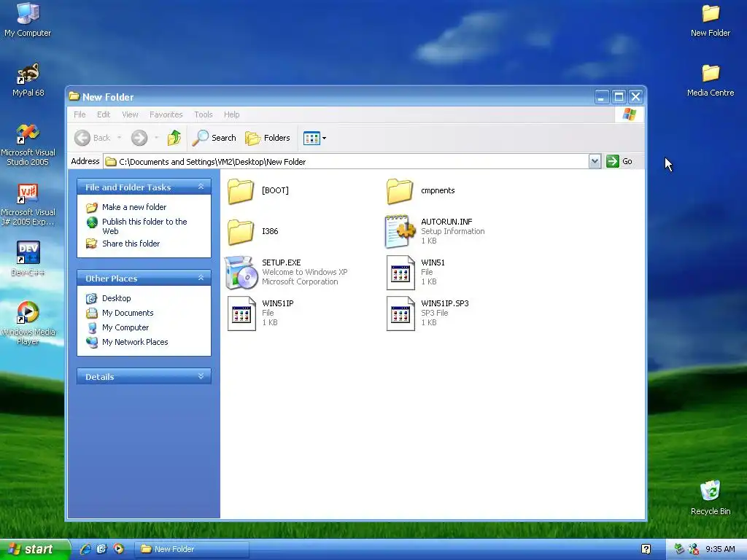This screenshot has width=747, height=560.
Task: Select the AUTORUN.INF setup information icon
Action: pyautogui.click(x=400, y=231)
